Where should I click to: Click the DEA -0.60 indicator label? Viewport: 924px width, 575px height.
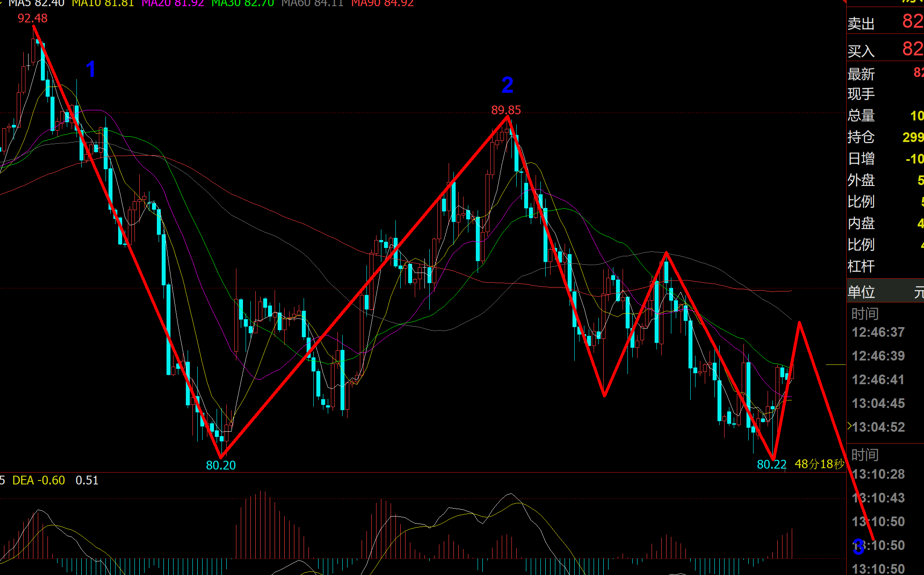(39, 480)
